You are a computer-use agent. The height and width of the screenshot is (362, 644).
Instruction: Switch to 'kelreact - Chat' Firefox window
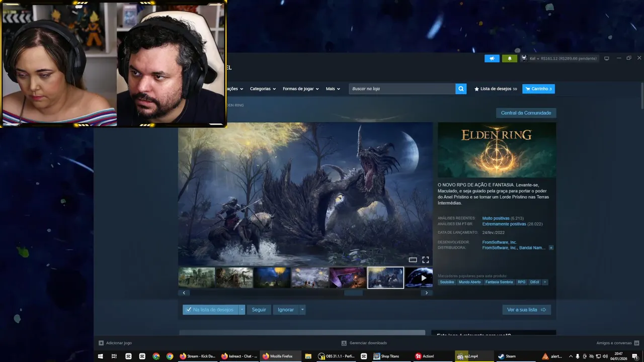(x=239, y=356)
